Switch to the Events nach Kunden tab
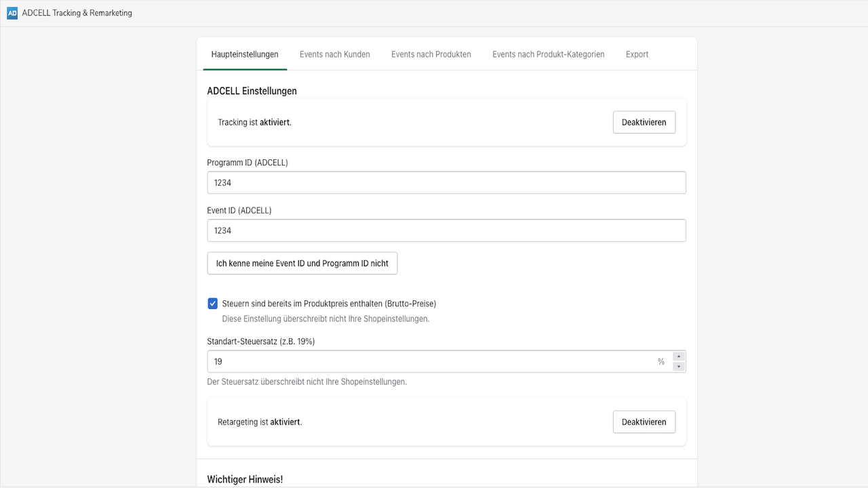868x488 pixels. 334,54
